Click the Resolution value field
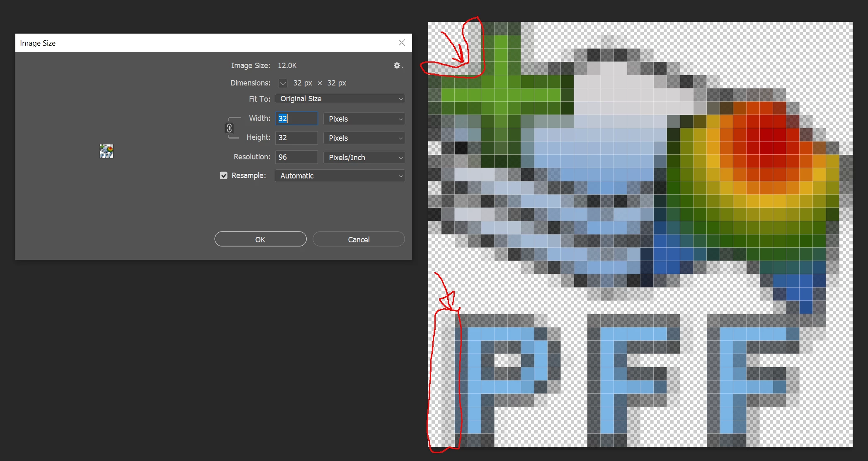Viewport: 868px width, 461px height. point(296,157)
